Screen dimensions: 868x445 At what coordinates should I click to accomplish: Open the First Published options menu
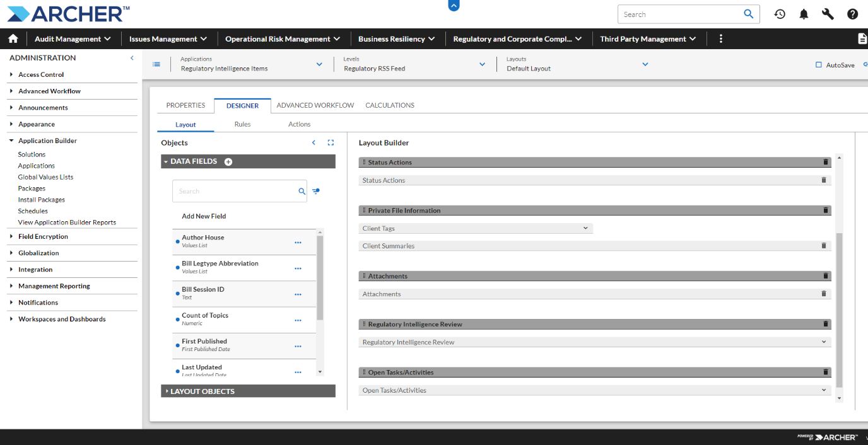(298, 345)
